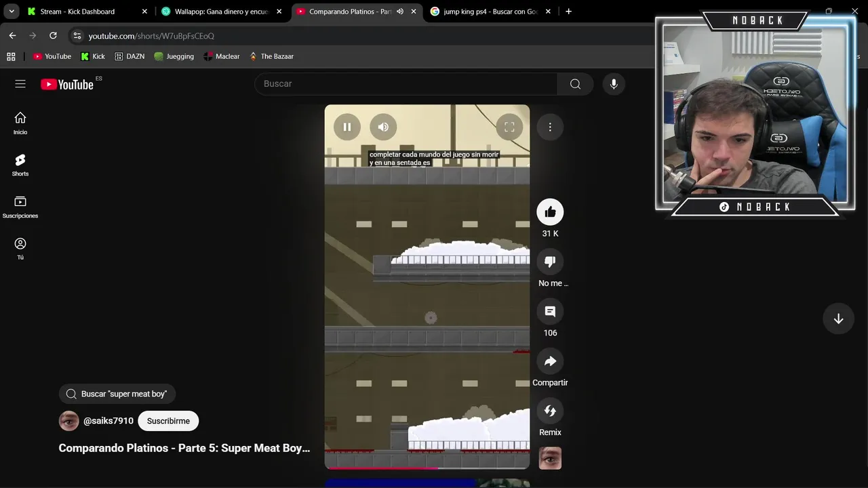This screenshot has width=868, height=488.
Task: Open the apps grid in bookmarks bar
Action: coord(11,56)
